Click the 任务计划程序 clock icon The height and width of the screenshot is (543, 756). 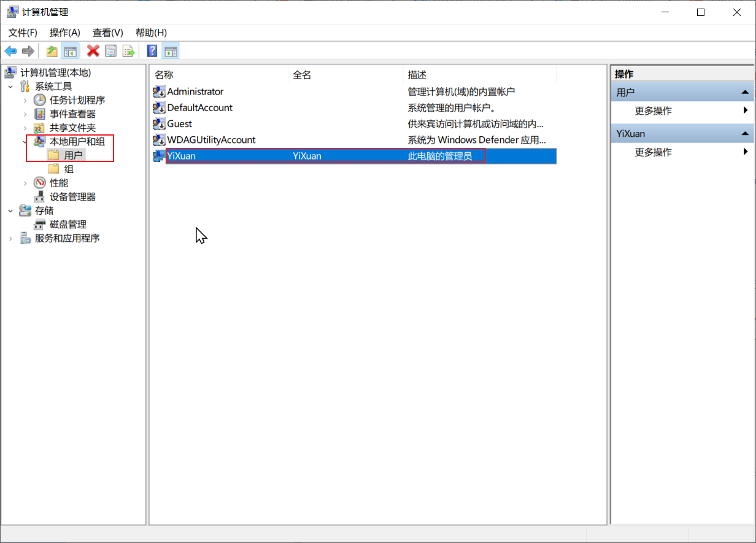click(x=39, y=100)
